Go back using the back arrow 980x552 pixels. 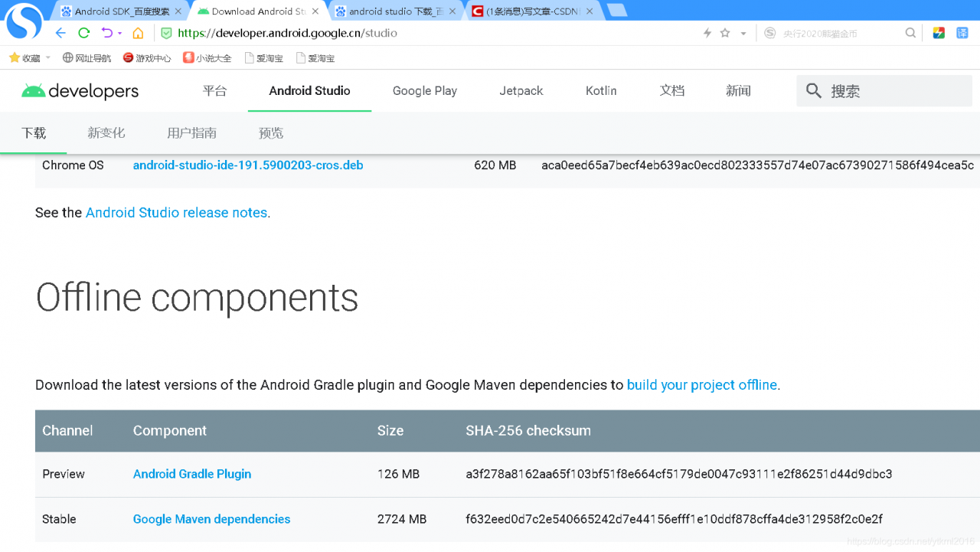(60, 33)
